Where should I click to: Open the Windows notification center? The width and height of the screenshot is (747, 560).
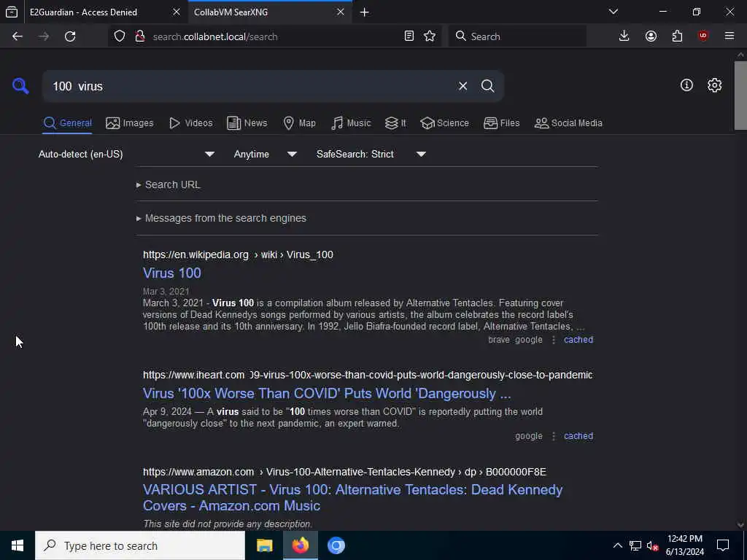[723, 545]
